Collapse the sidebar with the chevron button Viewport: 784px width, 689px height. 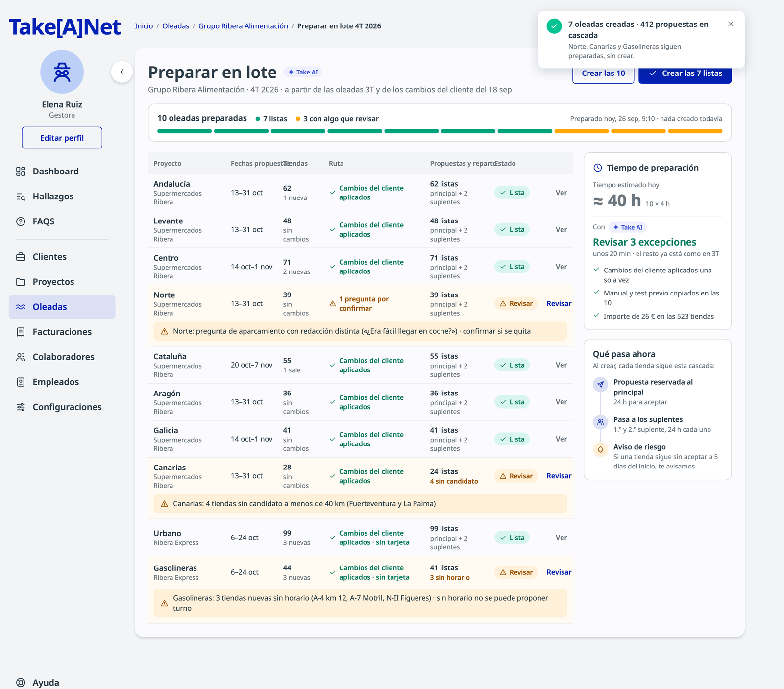coord(122,72)
